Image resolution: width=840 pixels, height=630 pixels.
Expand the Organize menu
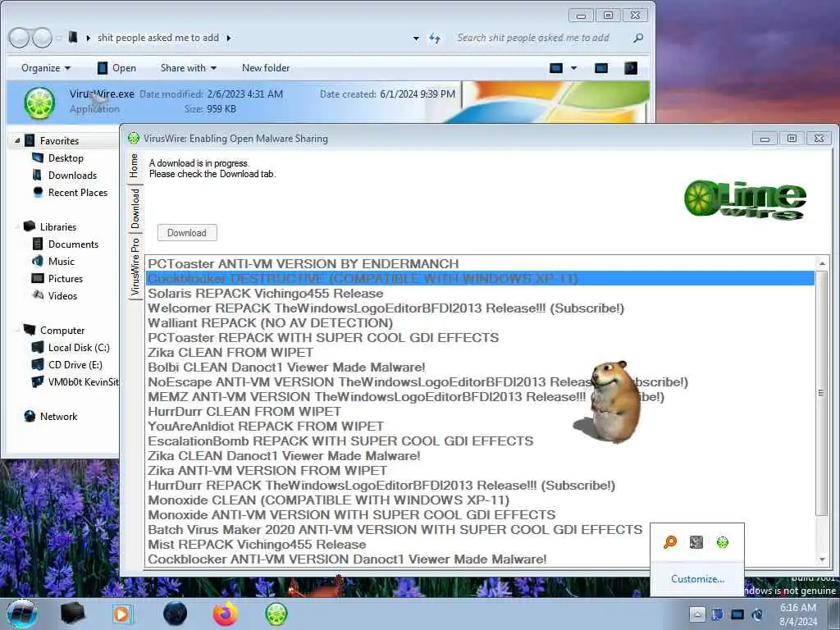[x=46, y=68]
